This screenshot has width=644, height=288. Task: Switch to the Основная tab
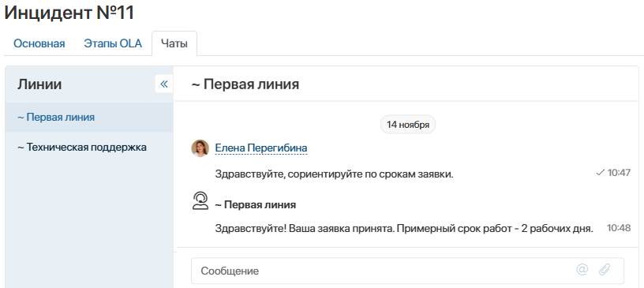pos(39,43)
